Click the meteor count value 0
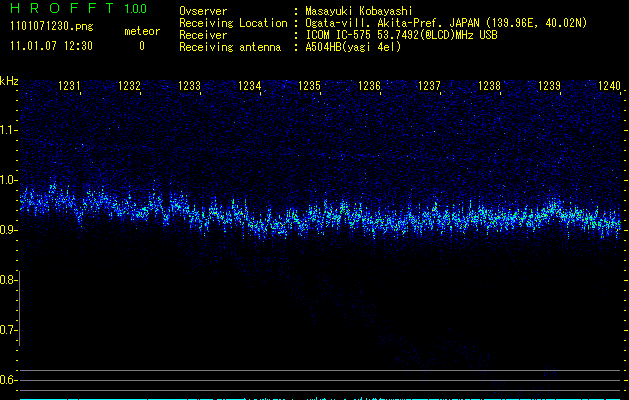The width and height of the screenshot is (629, 400). (141, 46)
